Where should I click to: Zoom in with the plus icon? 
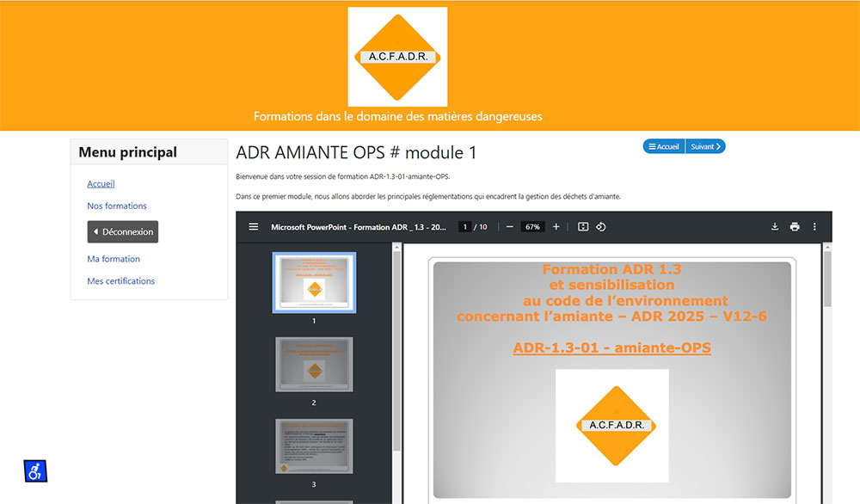pyautogui.click(x=556, y=226)
